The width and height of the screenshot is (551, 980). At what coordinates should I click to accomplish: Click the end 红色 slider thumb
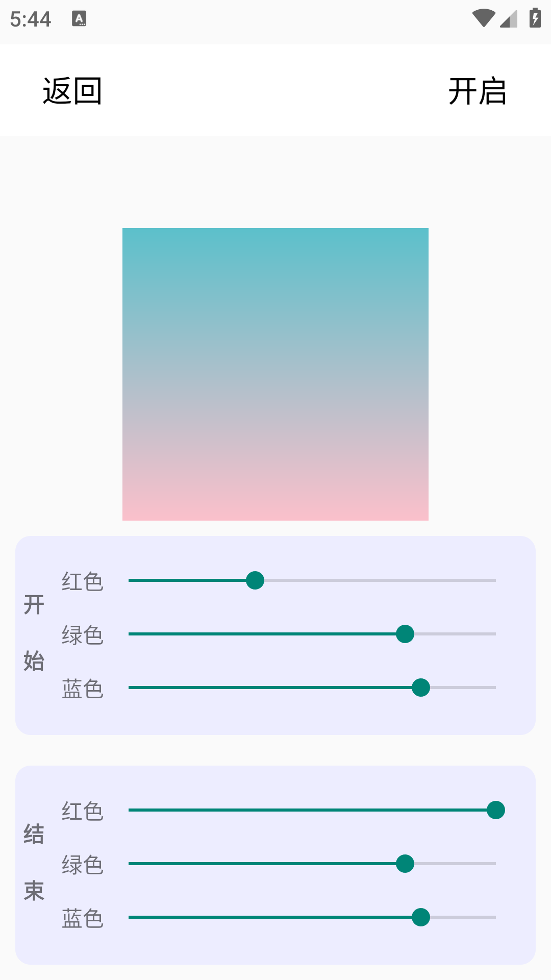click(x=495, y=810)
